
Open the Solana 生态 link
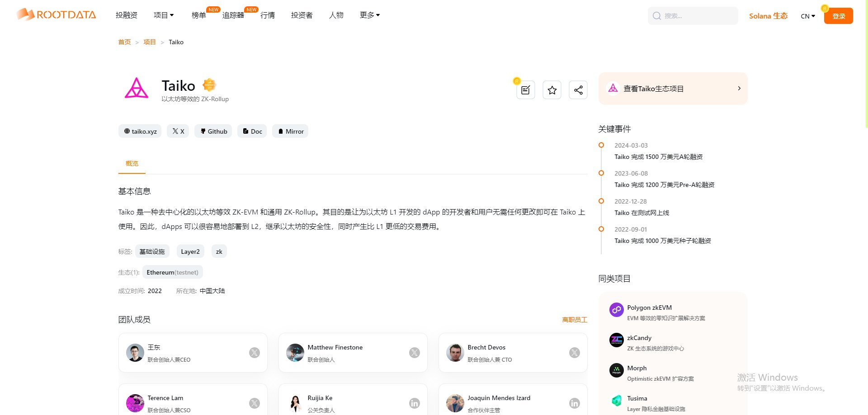pos(768,16)
